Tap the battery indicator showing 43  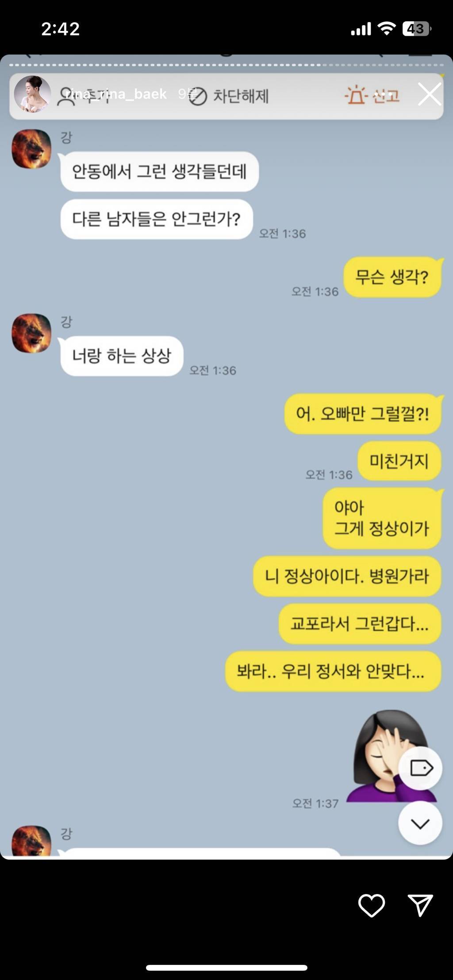[x=416, y=29]
